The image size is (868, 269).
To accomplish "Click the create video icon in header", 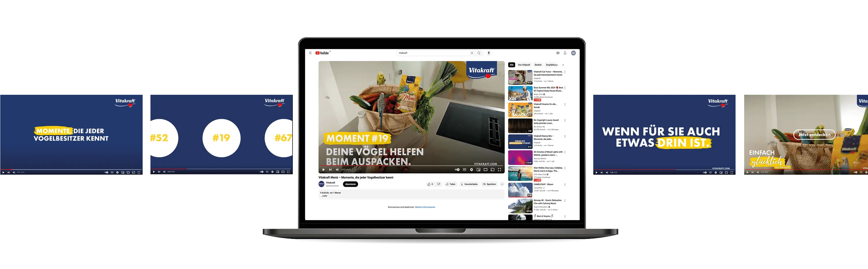I will (x=558, y=53).
